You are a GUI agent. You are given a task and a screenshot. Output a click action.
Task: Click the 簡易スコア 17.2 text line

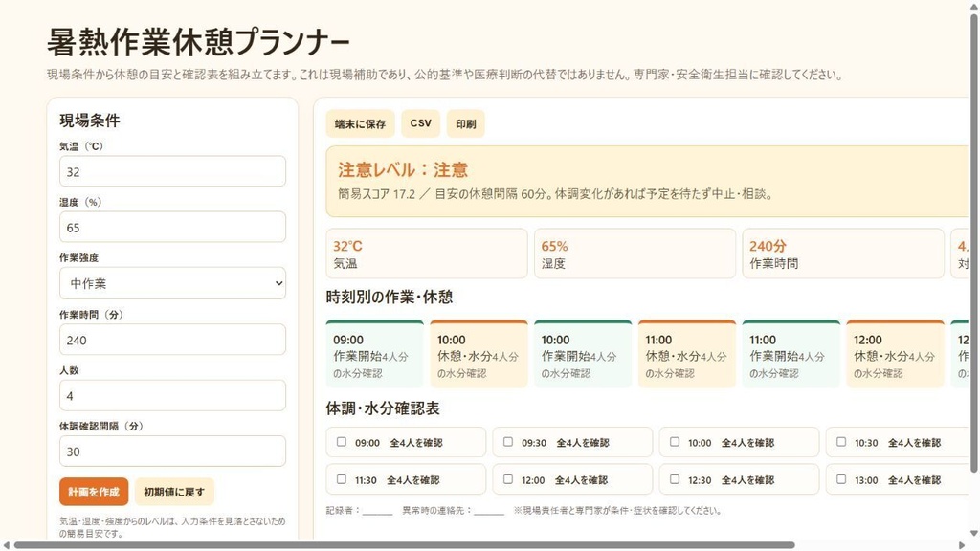[x=556, y=194]
